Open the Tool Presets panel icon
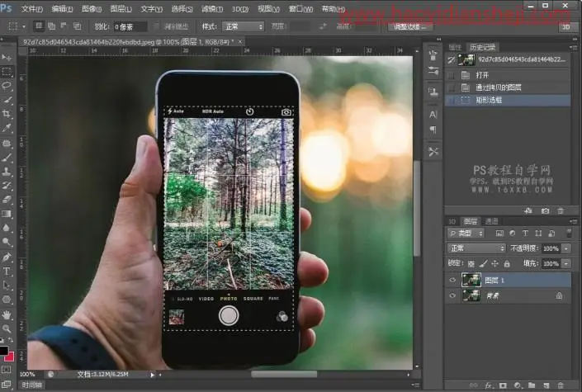Image resolution: width=582 pixels, height=392 pixels. click(x=433, y=152)
